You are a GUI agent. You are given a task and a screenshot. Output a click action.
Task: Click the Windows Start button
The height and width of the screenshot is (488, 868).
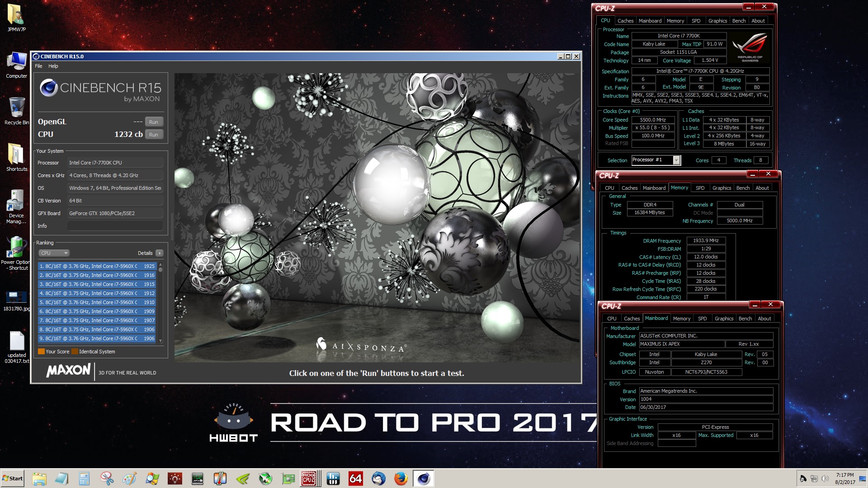pyautogui.click(x=13, y=479)
